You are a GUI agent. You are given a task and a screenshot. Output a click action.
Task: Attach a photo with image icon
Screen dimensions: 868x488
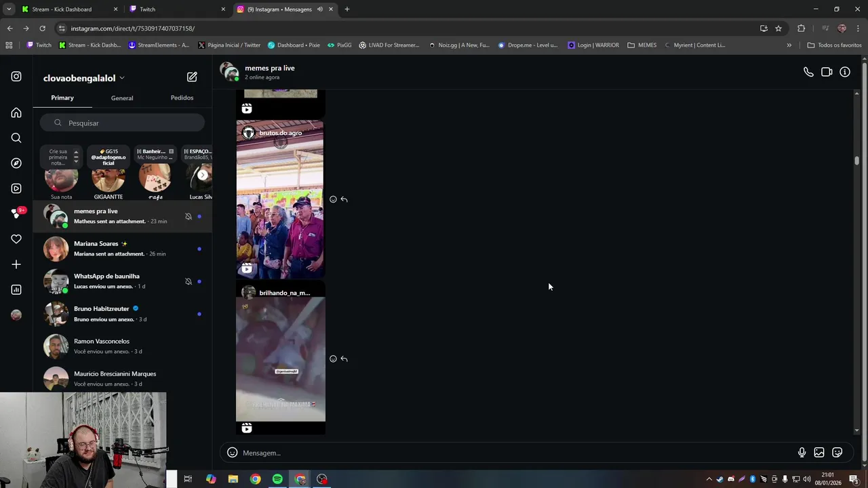pos(819,453)
